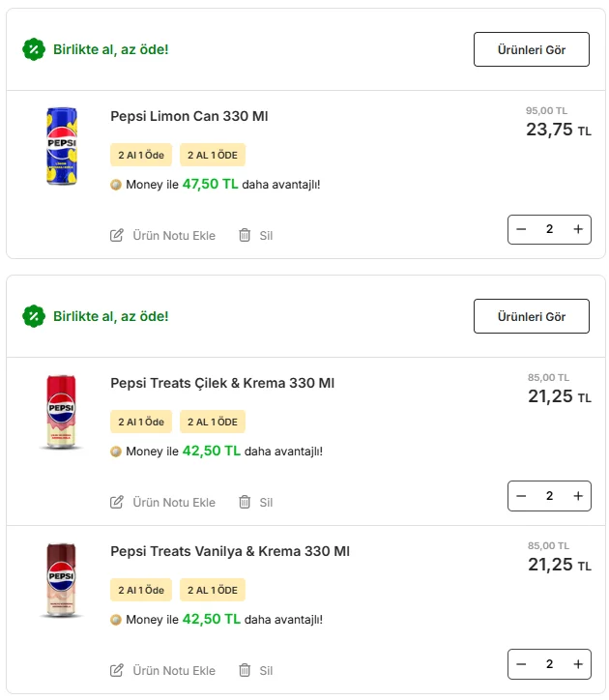
Task: Click the green discount badge in second section
Action: [34, 316]
